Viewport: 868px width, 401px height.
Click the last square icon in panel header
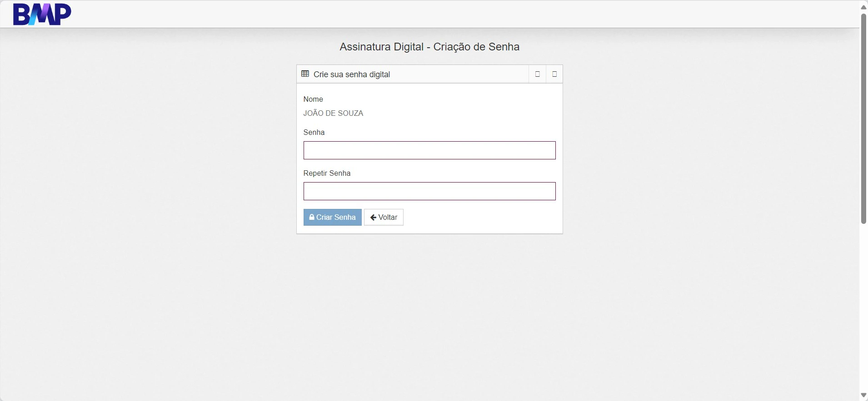coord(554,74)
